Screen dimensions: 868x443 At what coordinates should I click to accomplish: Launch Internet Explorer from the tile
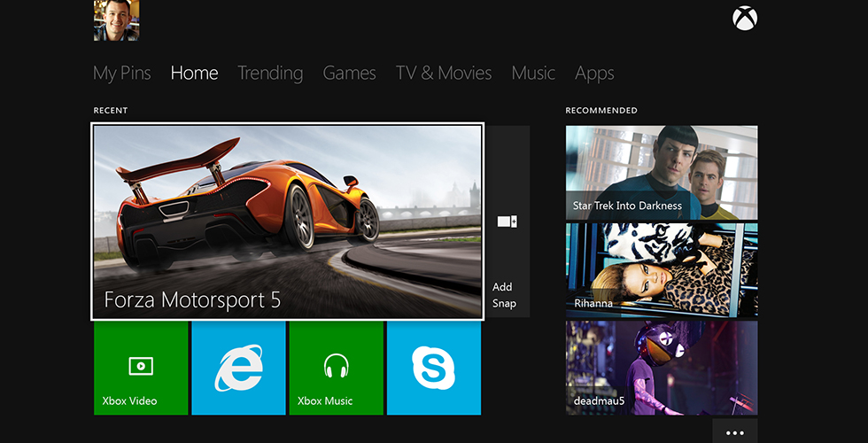coord(238,368)
